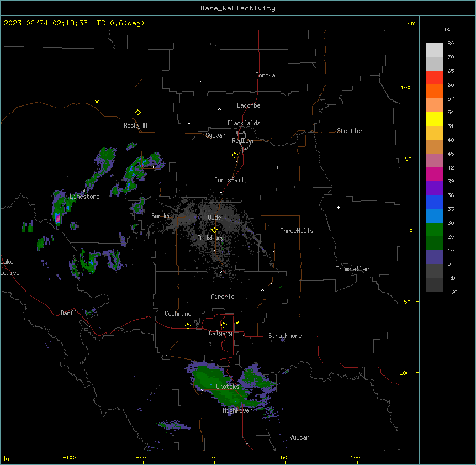Image resolution: width=476 pixels, height=465 pixels.
Task: Pick the light grey 80 dBZ legend swatch
Action: coord(434,50)
